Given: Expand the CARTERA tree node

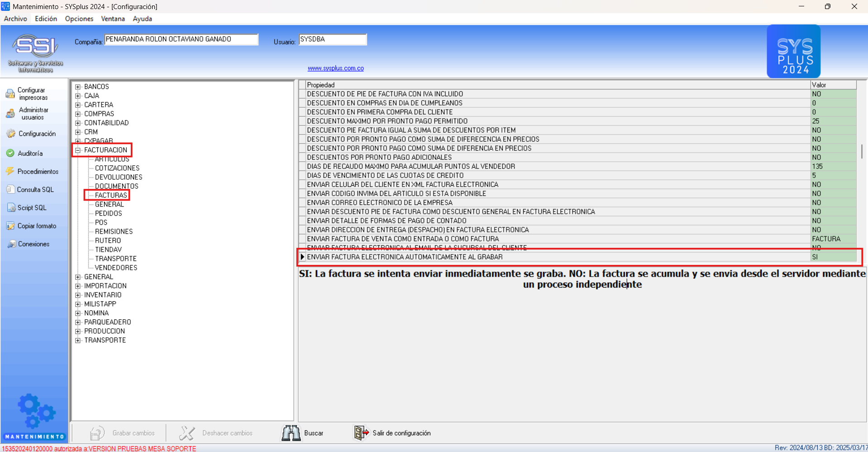Looking at the screenshot, I should (x=78, y=105).
